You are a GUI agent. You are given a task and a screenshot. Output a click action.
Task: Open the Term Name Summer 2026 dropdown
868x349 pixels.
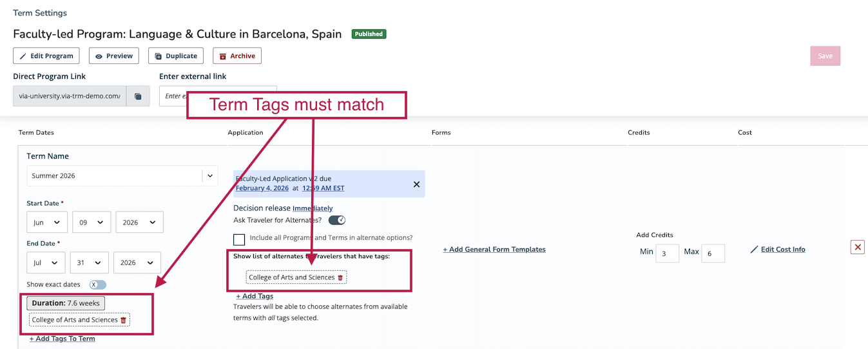point(209,175)
